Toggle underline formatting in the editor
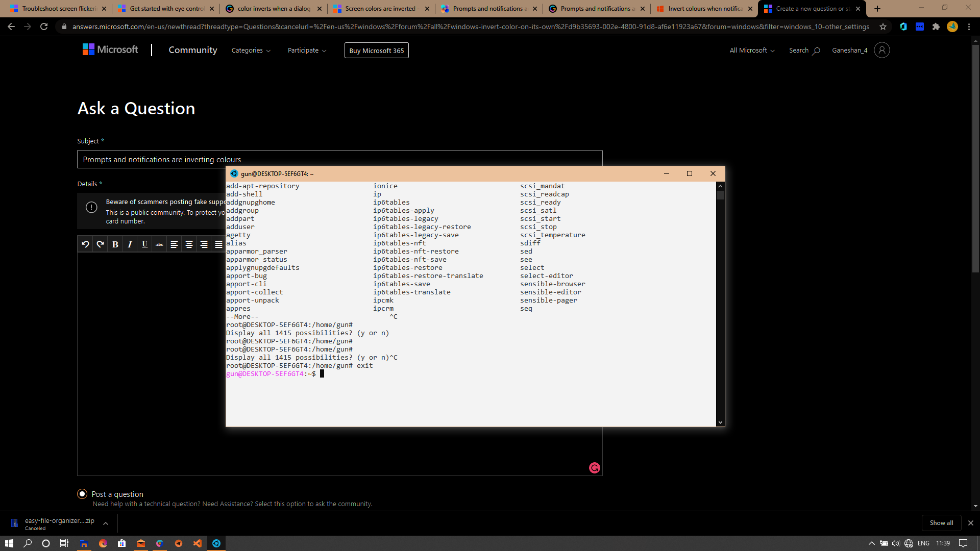Screen dimensions: 980x551 (144, 244)
